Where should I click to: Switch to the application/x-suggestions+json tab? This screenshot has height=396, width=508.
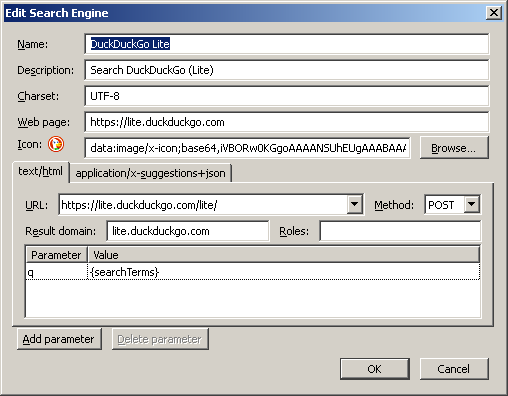click(150, 173)
